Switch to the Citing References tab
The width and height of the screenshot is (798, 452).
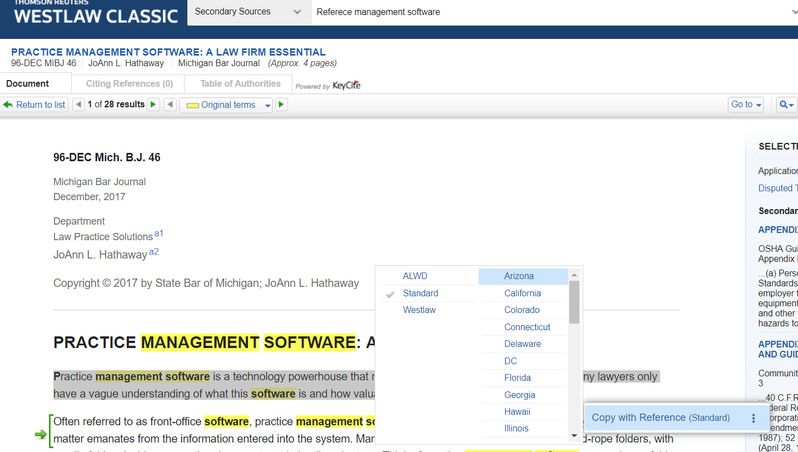pos(129,84)
